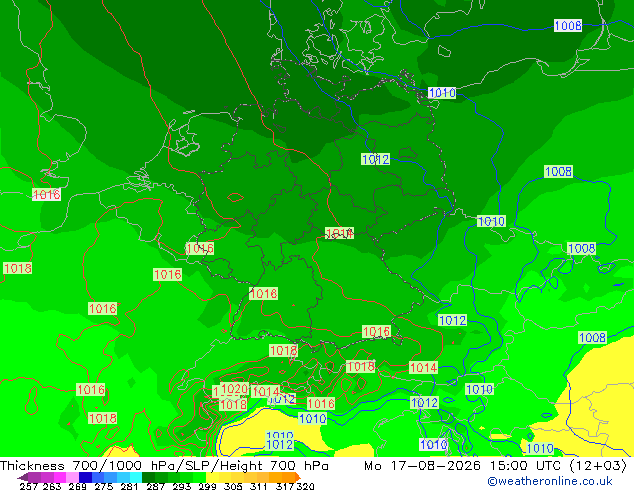634x490 pixels.
Task: Click the forecast date 'Mo 17-08-2026'
Action: (x=422, y=466)
